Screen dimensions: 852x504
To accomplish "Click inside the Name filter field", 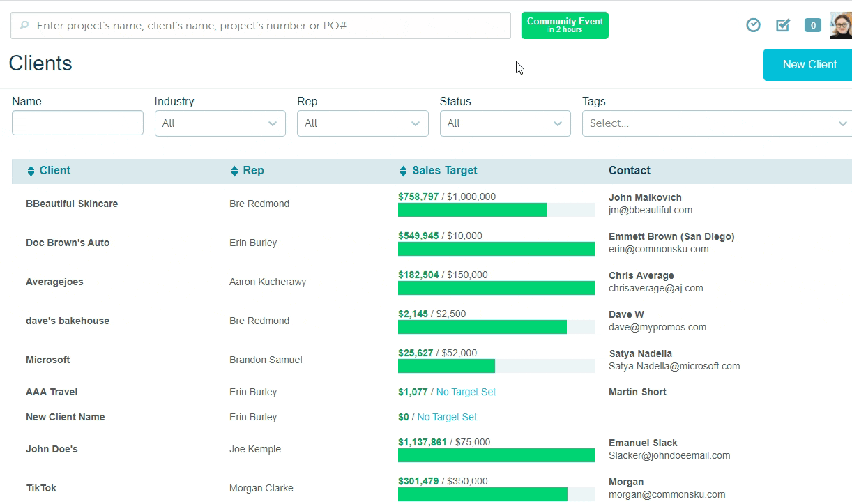I will pos(77,123).
